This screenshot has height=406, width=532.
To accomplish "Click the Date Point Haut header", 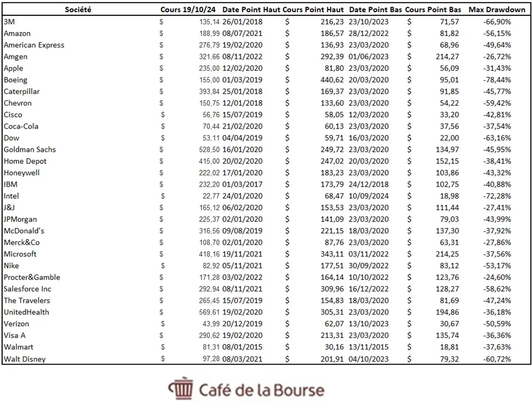I will 251,10.
